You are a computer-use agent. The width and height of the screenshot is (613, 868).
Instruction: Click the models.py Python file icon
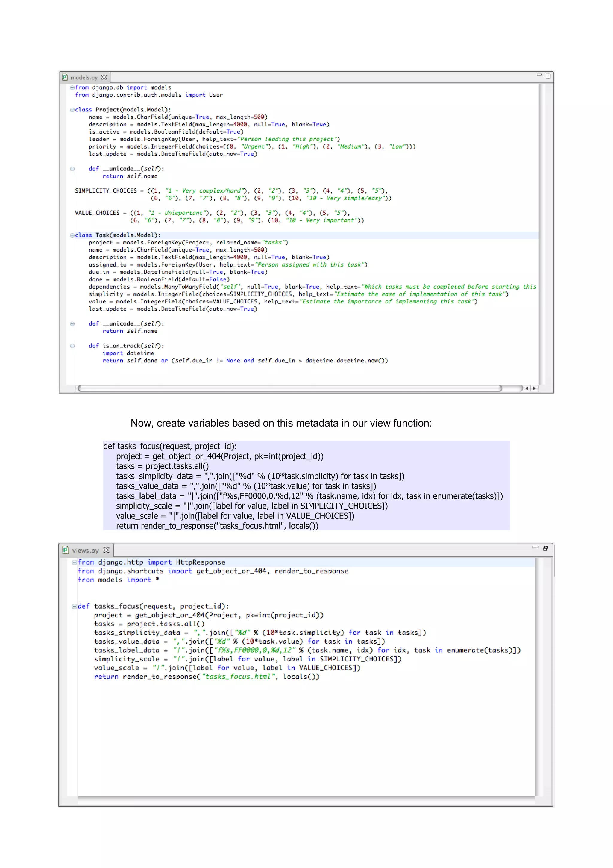(x=65, y=77)
